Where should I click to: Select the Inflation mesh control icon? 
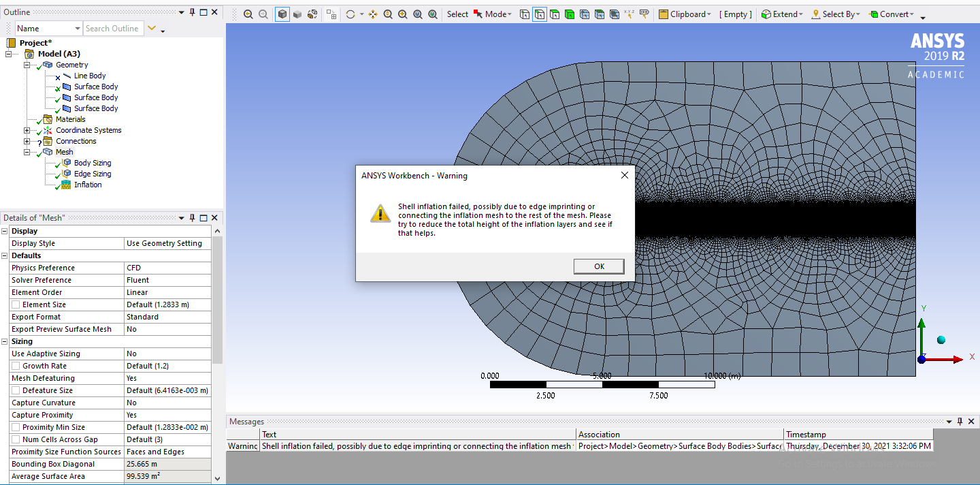(66, 185)
